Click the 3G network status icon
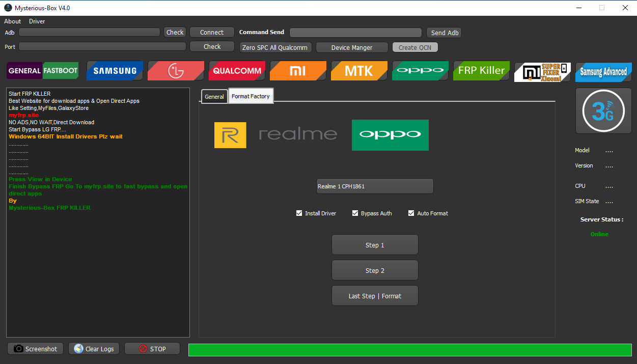 click(603, 110)
